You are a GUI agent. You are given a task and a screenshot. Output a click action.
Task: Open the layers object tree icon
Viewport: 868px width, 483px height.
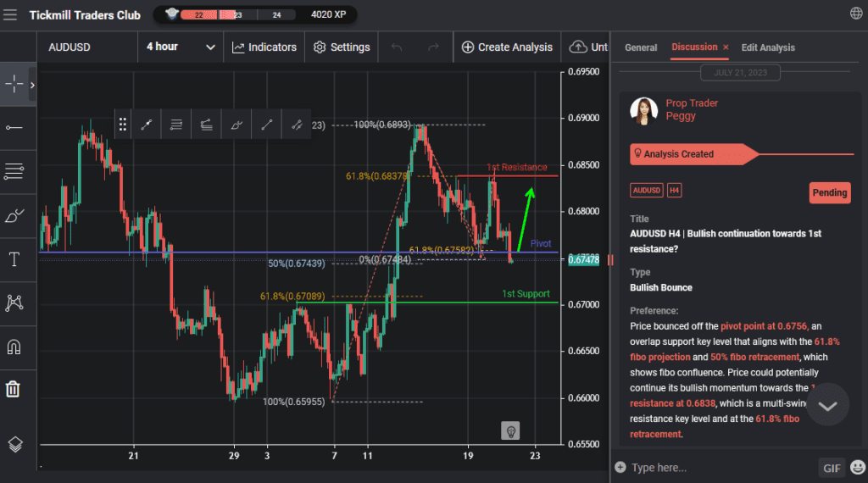(15, 444)
